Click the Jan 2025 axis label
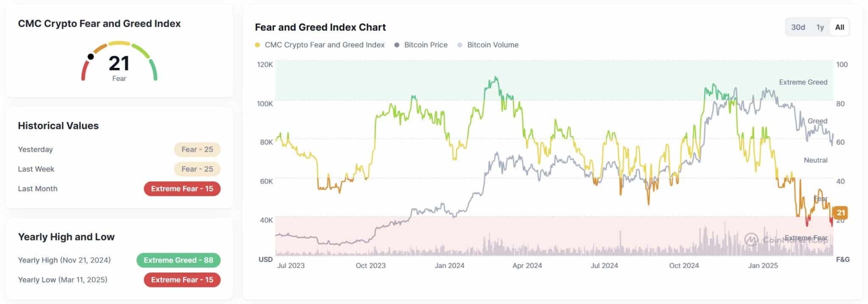This screenshot has width=868, height=304. click(x=763, y=265)
